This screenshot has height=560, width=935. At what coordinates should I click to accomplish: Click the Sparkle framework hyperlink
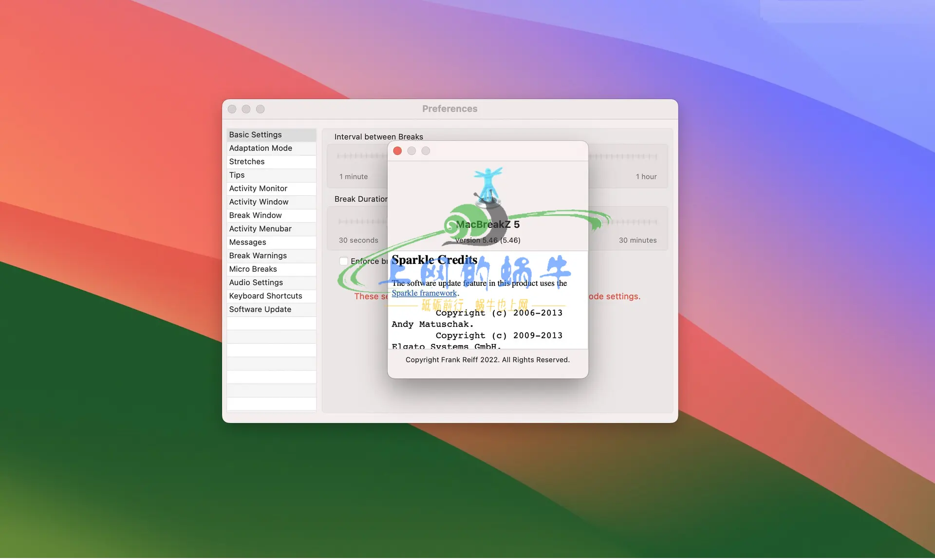tap(423, 293)
